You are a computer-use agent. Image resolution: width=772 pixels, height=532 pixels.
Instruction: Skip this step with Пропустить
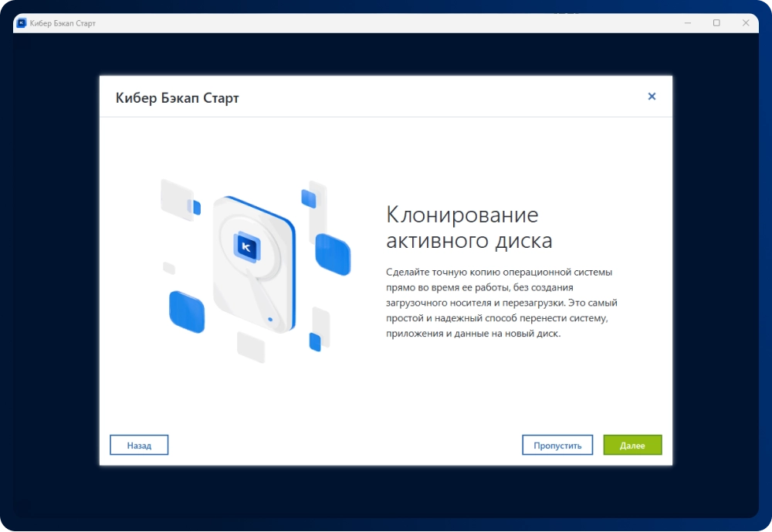[557, 445]
